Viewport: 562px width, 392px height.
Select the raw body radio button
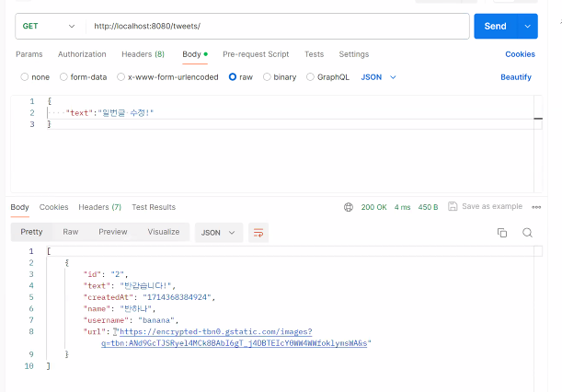(233, 77)
